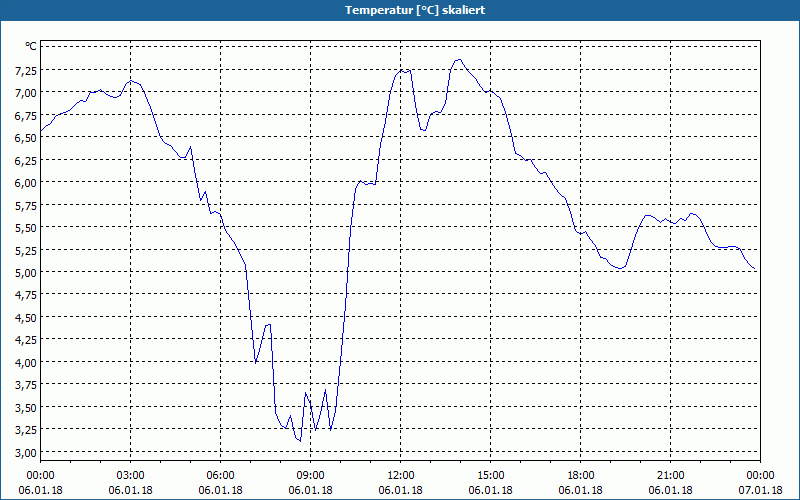800x500 pixels.
Task: Click the 4,50 y-axis label
Action: click(x=26, y=317)
